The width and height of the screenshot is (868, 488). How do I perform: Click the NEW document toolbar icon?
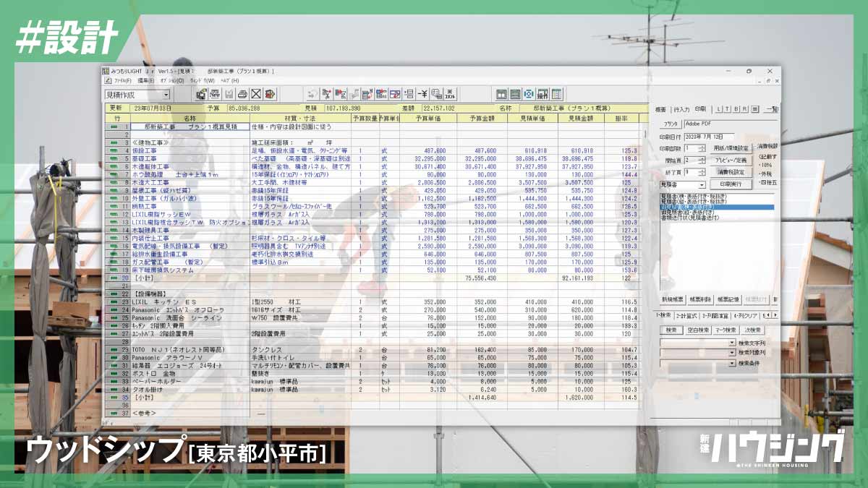pyautogui.click(x=215, y=94)
